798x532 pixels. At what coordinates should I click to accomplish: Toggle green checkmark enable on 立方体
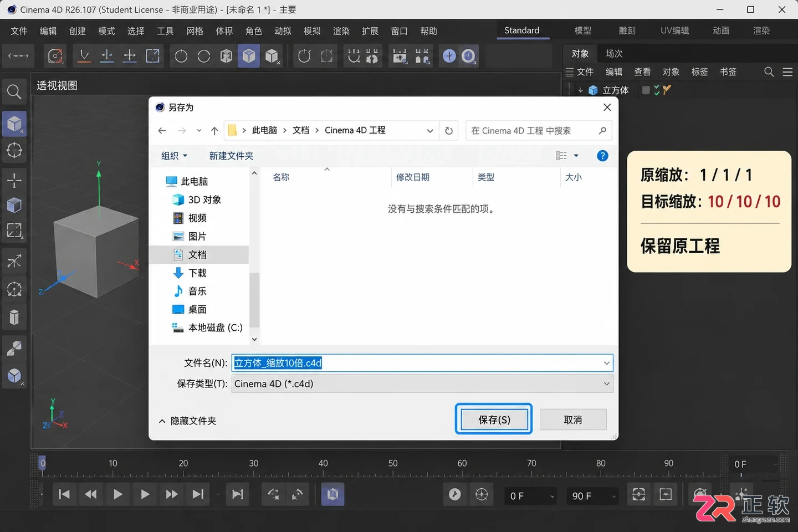point(657,90)
